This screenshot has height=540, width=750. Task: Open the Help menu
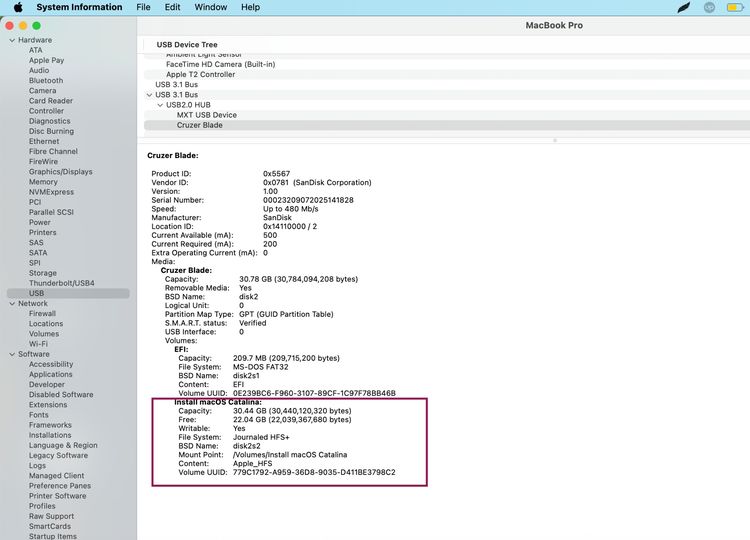pos(250,7)
